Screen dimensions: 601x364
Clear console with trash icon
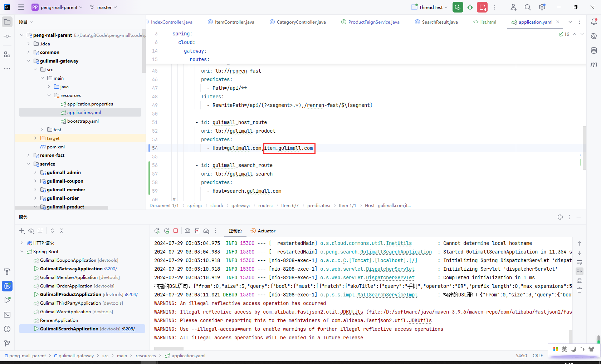[580, 290]
